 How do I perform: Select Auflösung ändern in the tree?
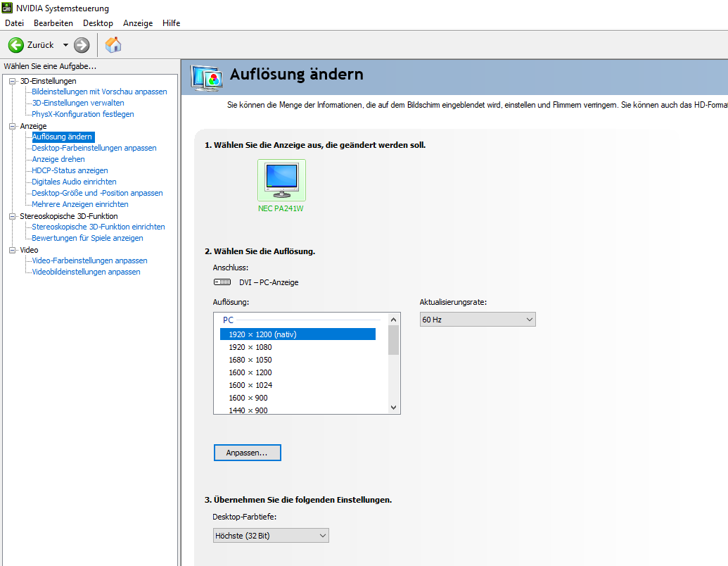coord(63,137)
